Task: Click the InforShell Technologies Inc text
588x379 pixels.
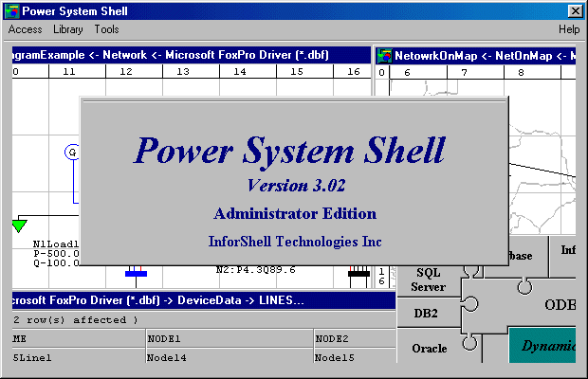Action: pos(295,242)
